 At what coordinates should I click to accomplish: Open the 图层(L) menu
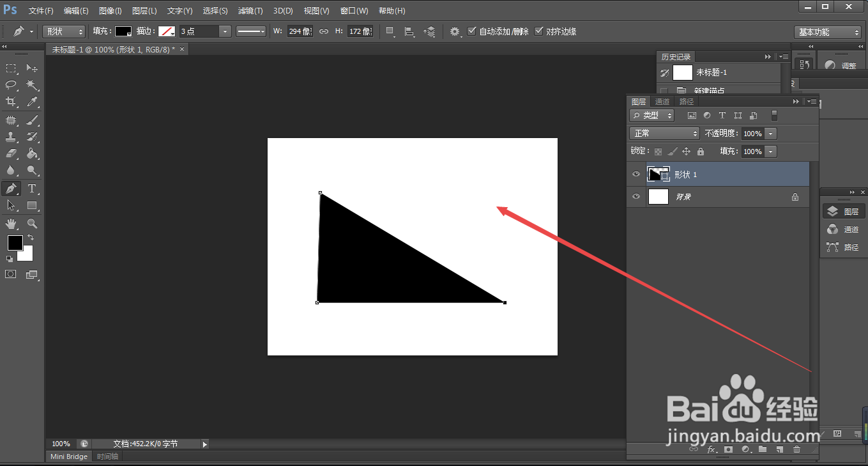pyautogui.click(x=144, y=11)
